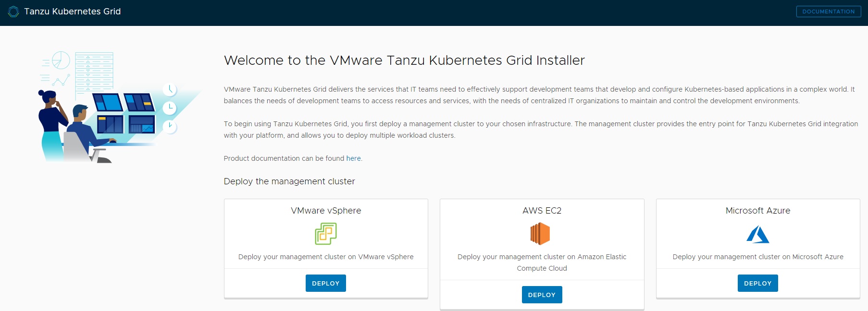Select the 'VMware vSphere' card title
868x311 pixels.
tap(326, 211)
